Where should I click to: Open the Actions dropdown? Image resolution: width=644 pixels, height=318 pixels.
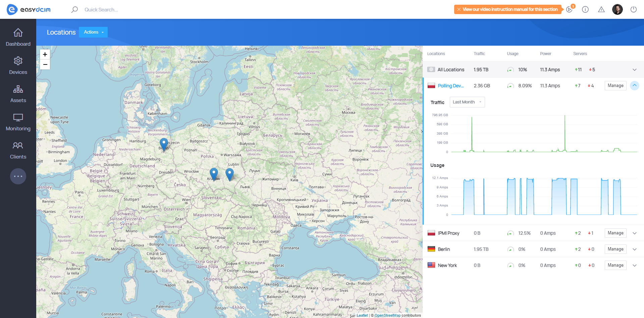coord(93,32)
